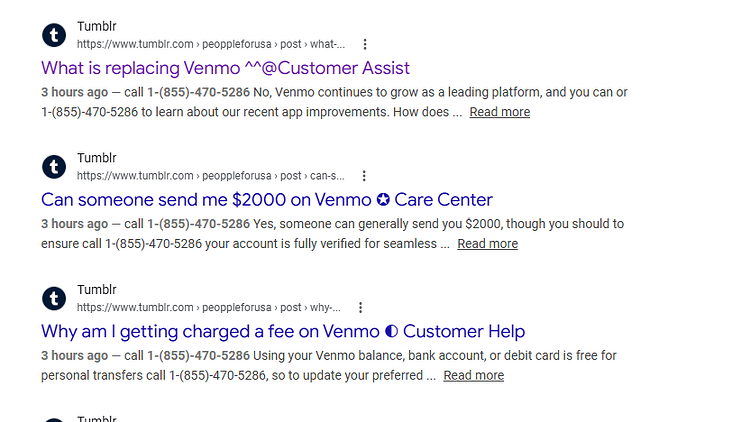The image size is (750, 422).
Task: Open the three-dot menu for the 'What is replacing Venmo' result
Action: [365, 44]
